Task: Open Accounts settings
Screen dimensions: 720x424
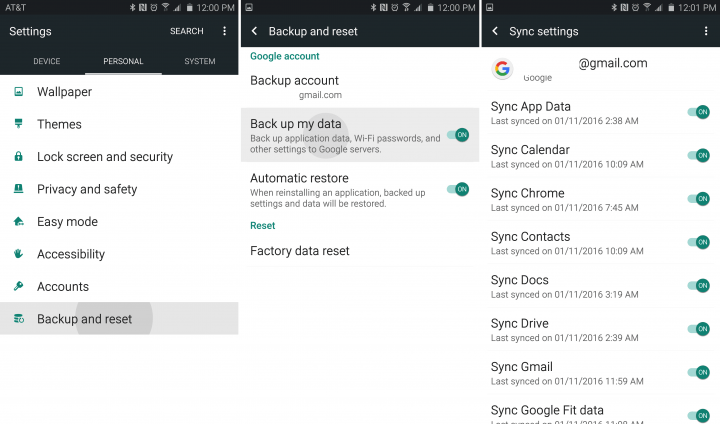Action: 119,286
